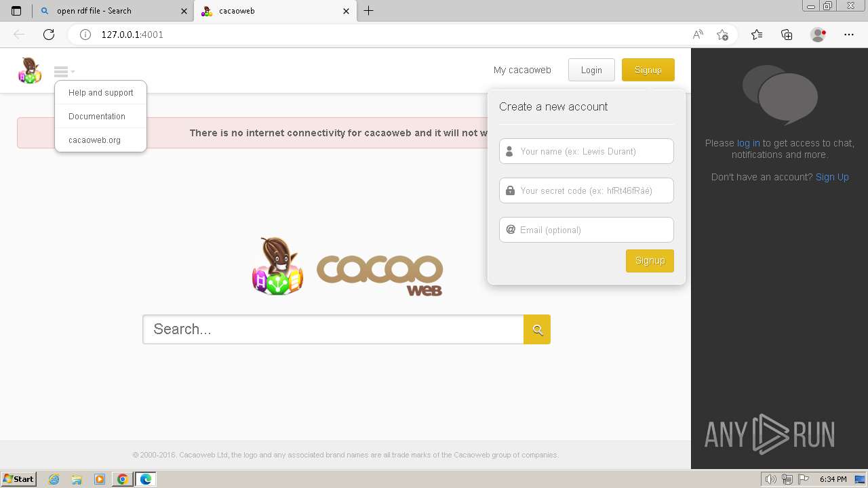Click the no internet connectivity warning text
This screenshot has height=488, width=868.
click(338, 133)
